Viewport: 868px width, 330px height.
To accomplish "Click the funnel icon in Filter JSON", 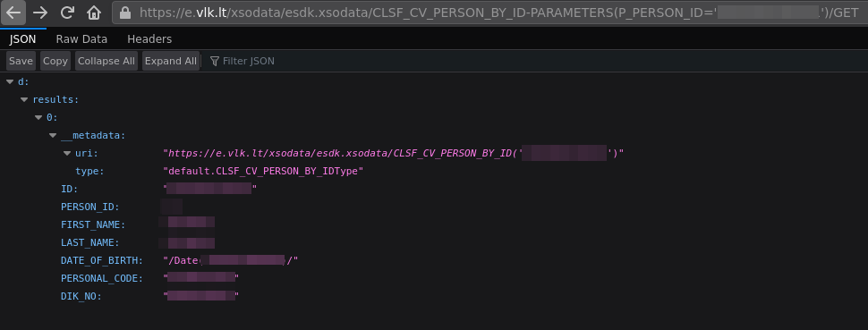I will [215, 61].
